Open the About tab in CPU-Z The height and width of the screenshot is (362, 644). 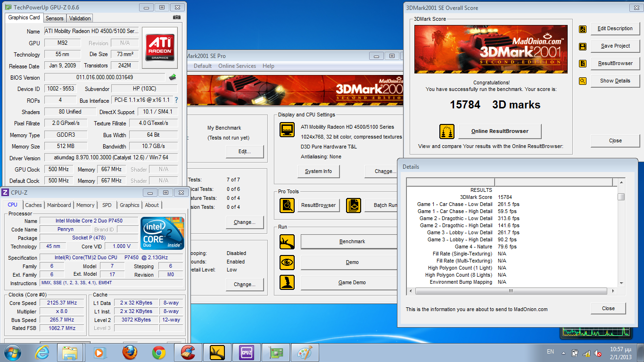point(152,205)
